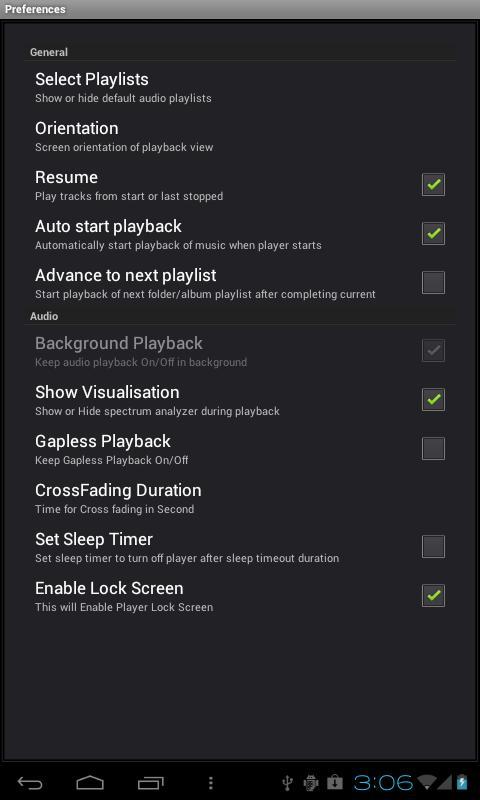Image resolution: width=480 pixels, height=800 pixels.
Task: Open the recent apps icon
Action: pyautogui.click(x=150, y=782)
